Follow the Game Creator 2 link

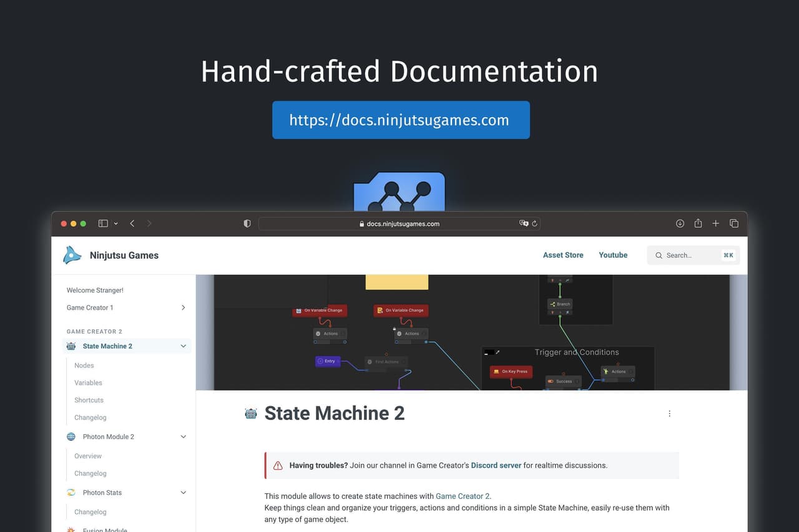(463, 496)
